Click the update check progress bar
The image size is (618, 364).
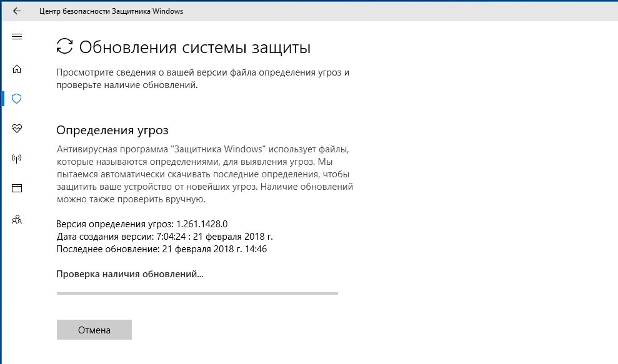[x=197, y=293]
